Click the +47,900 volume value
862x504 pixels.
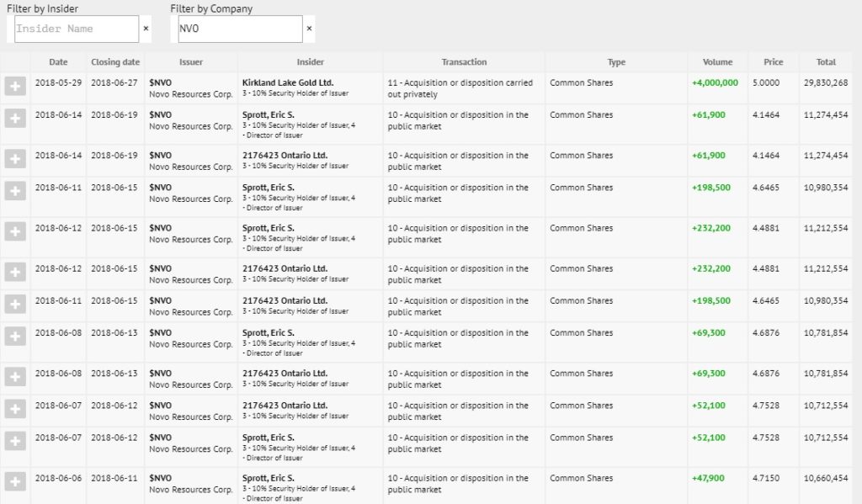[708, 478]
